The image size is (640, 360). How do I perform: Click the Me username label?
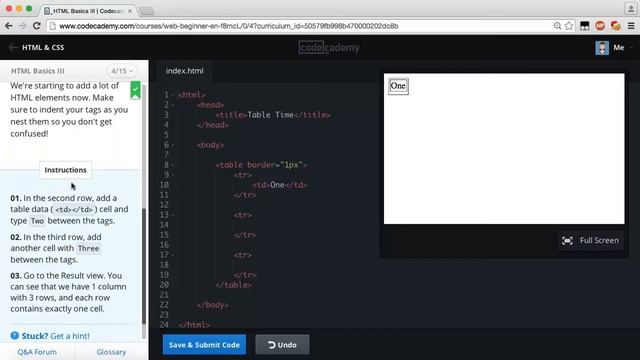click(619, 47)
